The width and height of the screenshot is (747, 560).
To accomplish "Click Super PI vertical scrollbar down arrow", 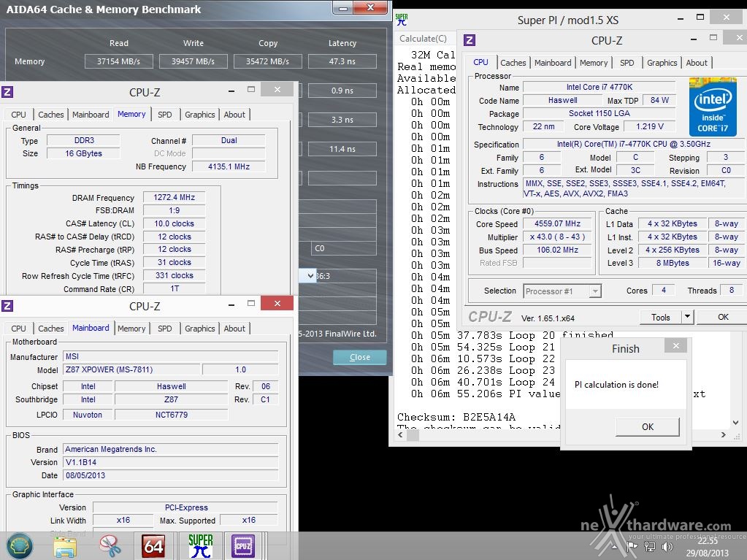I will point(735,423).
